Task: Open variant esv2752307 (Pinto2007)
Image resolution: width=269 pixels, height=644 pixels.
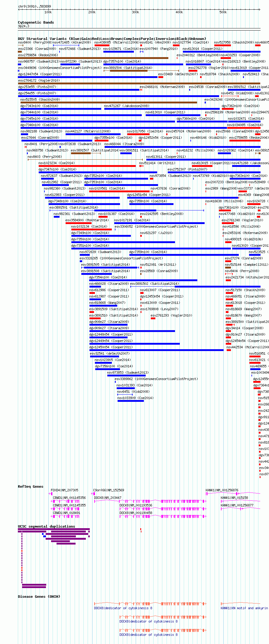Action: pyautogui.click(x=187, y=169)
